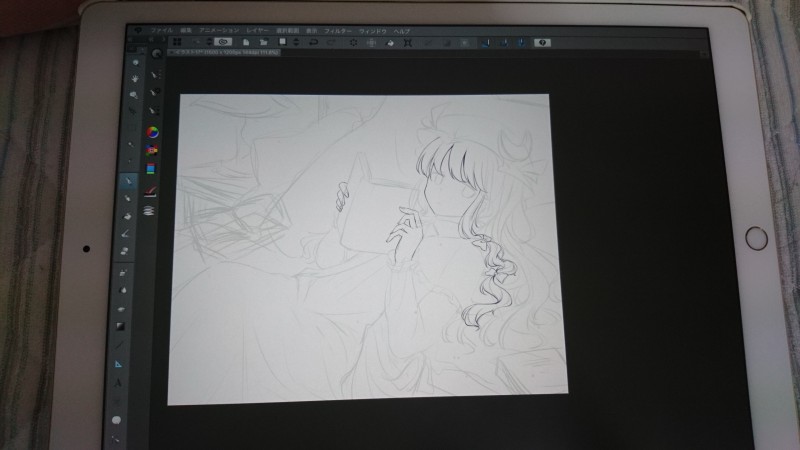800x450 pixels.
Task: Open the Color Slider palette icon
Action: [151, 169]
